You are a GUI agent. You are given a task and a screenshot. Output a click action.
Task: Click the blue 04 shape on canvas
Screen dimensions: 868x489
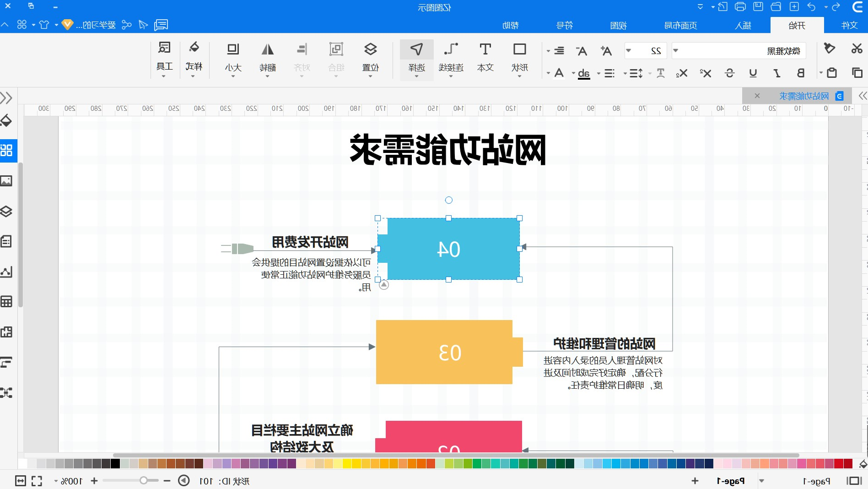click(x=448, y=249)
